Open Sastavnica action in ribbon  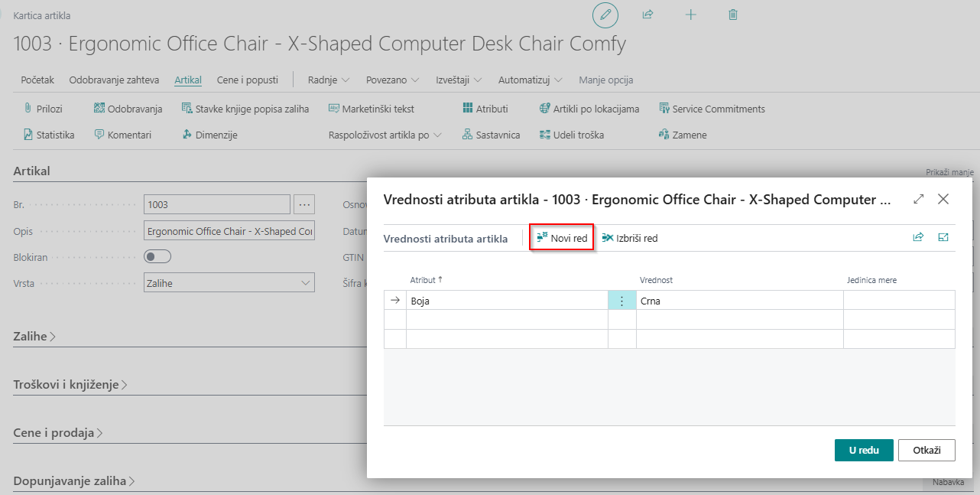(492, 135)
